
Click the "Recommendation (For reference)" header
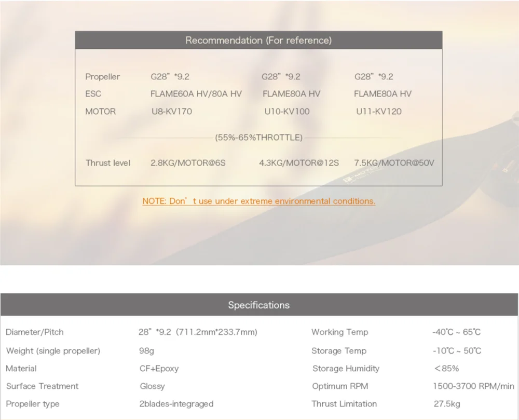258,40
